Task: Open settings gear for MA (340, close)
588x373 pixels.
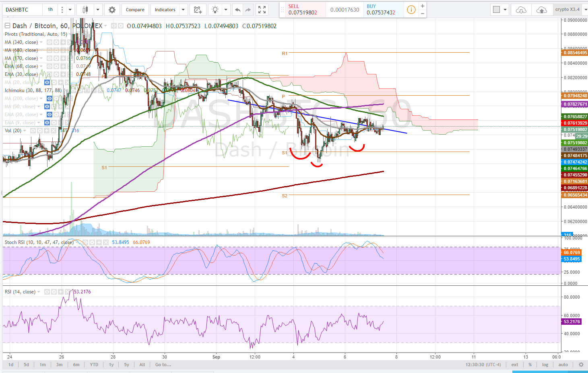Action: [56, 42]
